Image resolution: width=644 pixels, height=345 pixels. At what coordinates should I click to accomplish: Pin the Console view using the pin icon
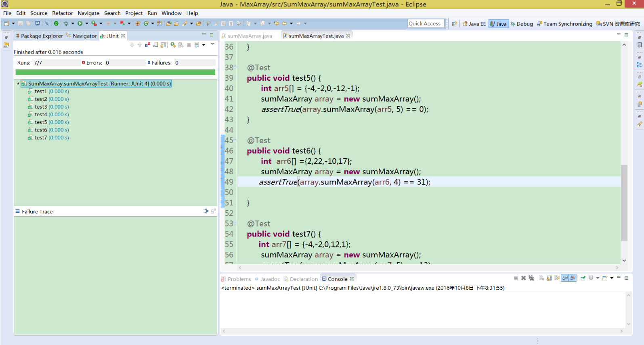(583, 278)
